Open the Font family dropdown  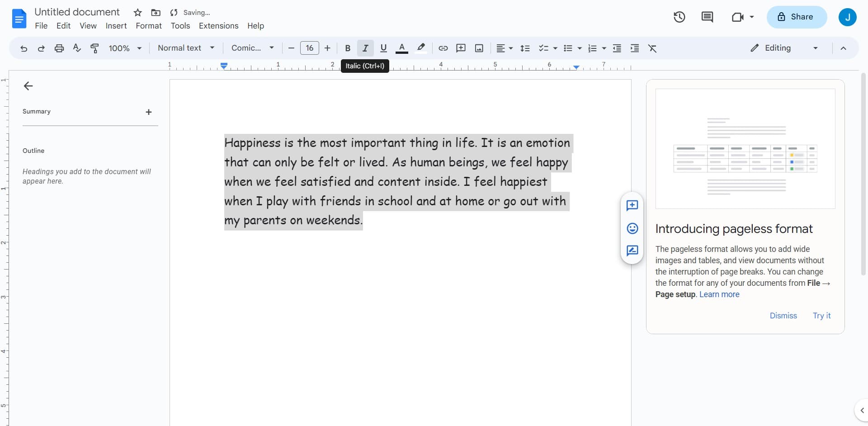pyautogui.click(x=252, y=48)
